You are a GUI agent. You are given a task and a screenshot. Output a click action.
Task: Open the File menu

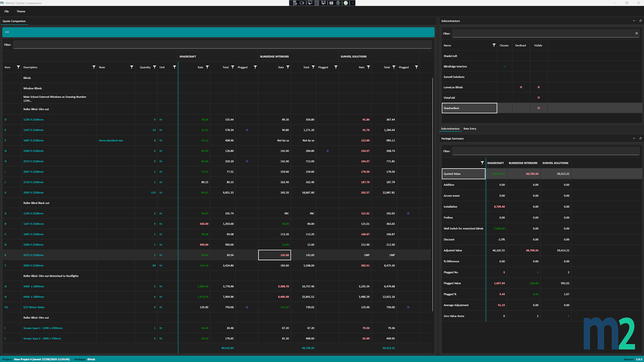pos(7,11)
